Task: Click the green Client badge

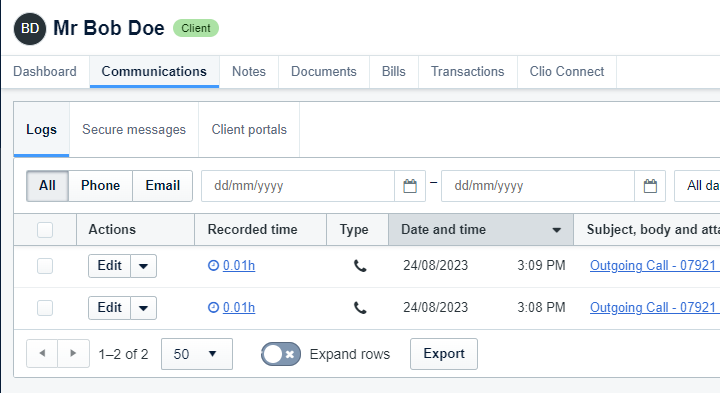Action: 196,28
